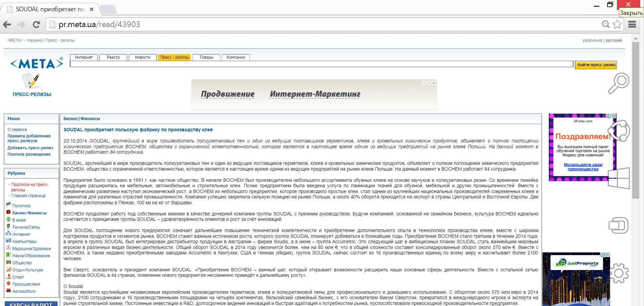Click the address bar URL
The width and height of the screenshot is (644, 306).
tap(99, 24)
